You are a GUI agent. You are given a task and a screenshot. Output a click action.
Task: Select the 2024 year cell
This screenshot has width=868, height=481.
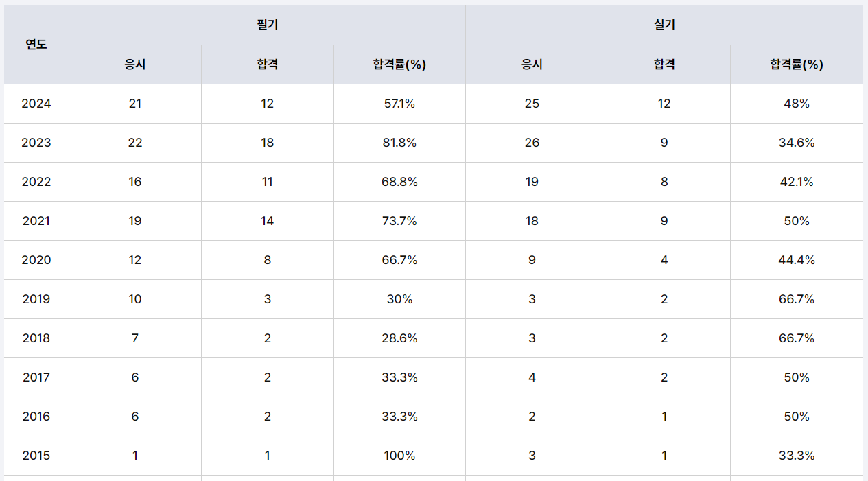(x=36, y=104)
